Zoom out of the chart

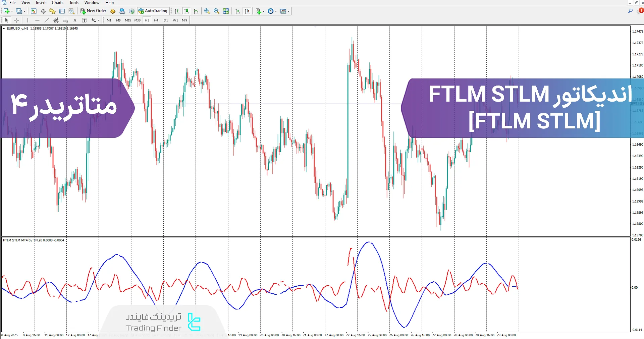(216, 11)
